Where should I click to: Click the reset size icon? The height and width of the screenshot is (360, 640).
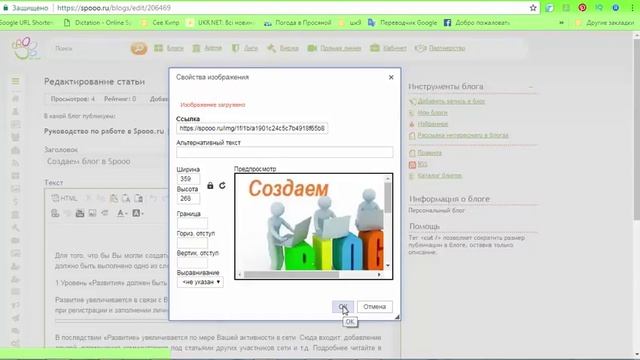tap(222, 186)
